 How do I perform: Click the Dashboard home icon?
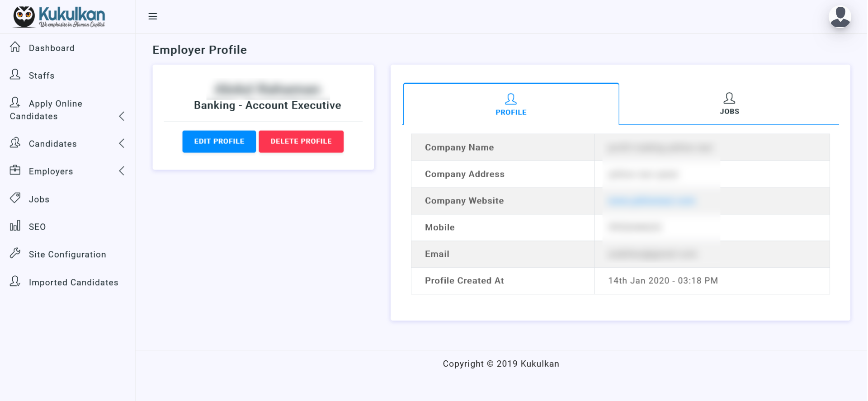tap(15, 47)
